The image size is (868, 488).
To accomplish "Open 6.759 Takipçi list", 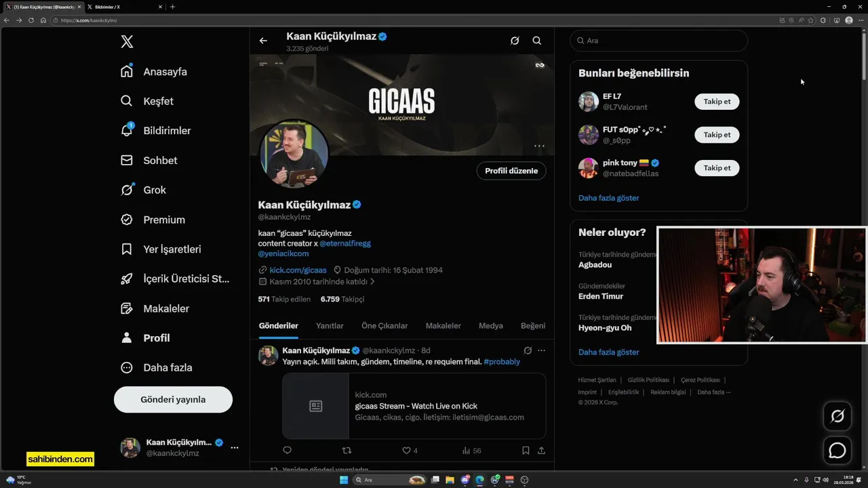I will click(342, 299).
